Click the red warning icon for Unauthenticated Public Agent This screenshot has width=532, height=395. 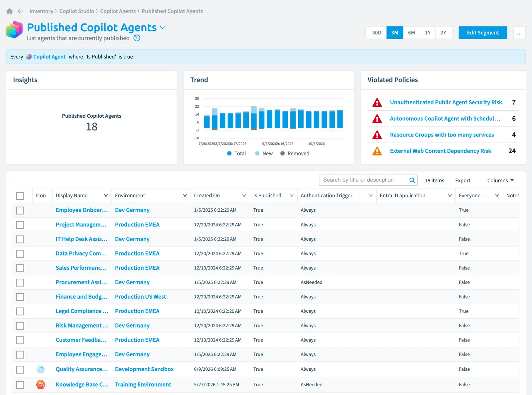tap(377, 102)
